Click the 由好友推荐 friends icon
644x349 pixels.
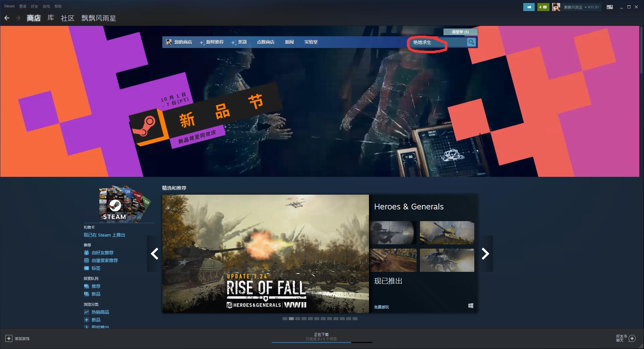(x=86, y=253)
